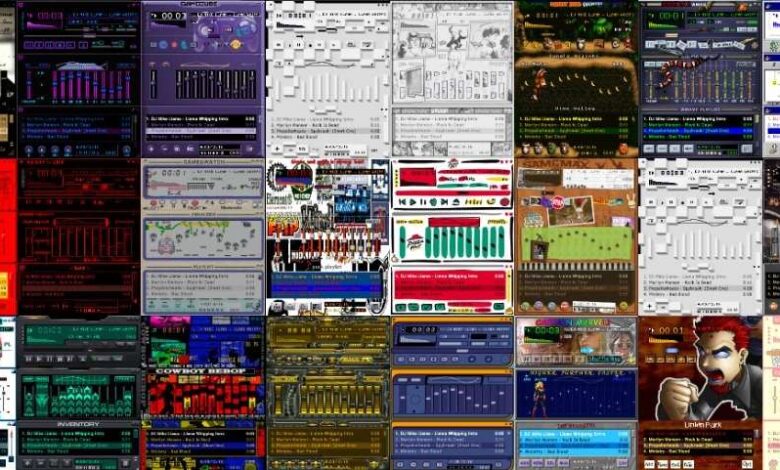Viewport: 780px width, 470px height.
Task: Toggle repeat on the Pizza Hut skin
Action: coord(491,201)
